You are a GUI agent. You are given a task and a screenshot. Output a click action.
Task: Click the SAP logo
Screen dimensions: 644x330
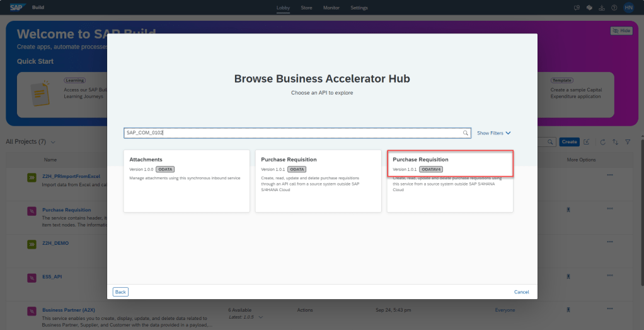click(x=16, y=8)
